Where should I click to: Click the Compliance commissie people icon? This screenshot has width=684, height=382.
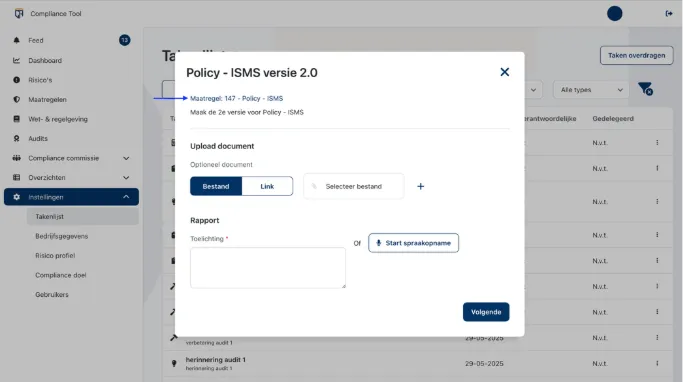point(17,158)
